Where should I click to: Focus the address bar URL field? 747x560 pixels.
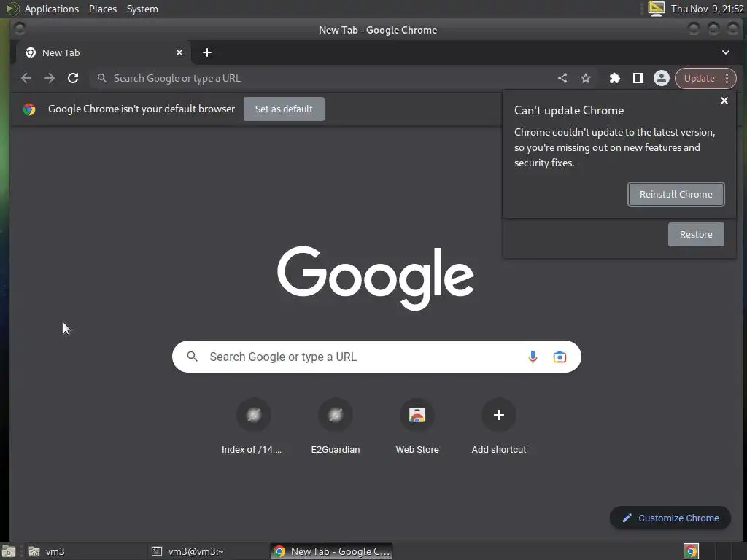click(324, 78)
